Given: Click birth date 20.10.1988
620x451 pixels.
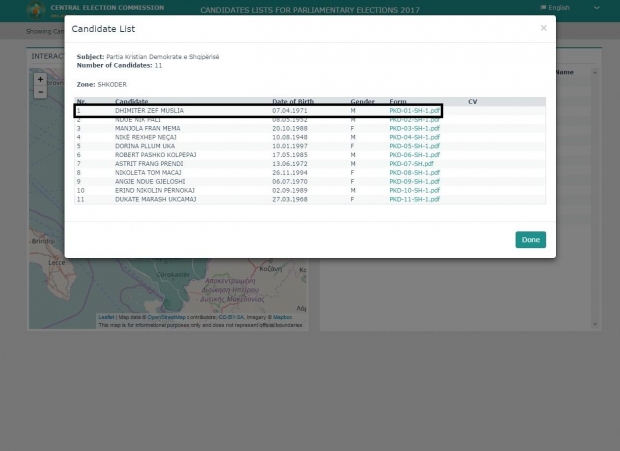Looking at the screenshot, I should [289, 128].
